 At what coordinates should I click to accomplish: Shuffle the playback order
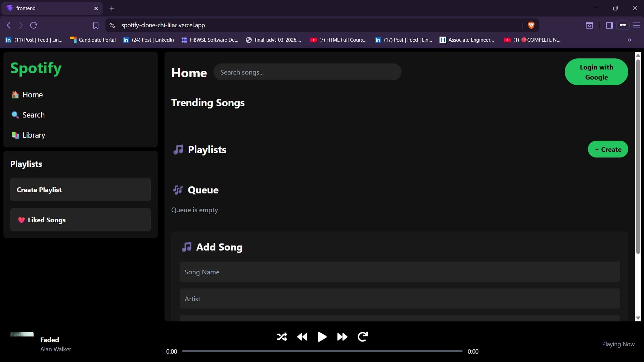[282, 336]
